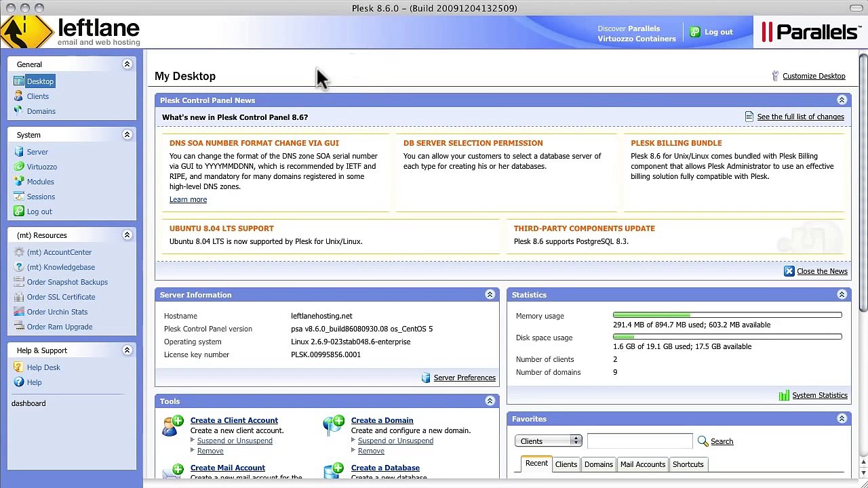Click the Order Snapshot Backups icon

click(x=19, y=282)
